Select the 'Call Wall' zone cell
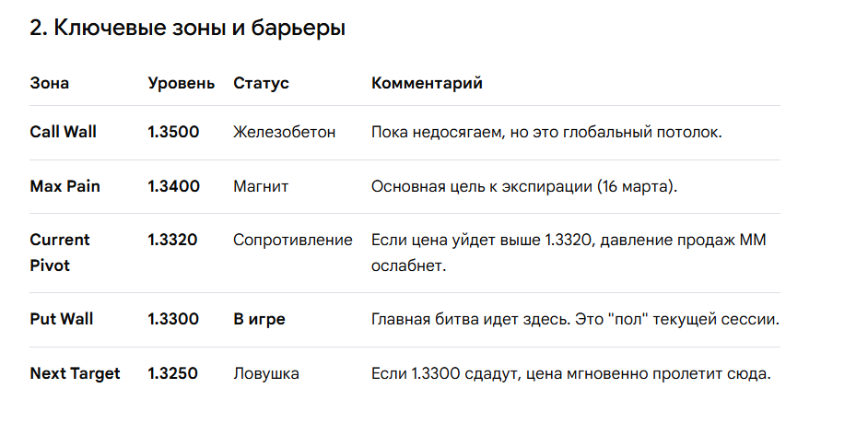This screenshot has width=868, height=424. click(63, 132)
